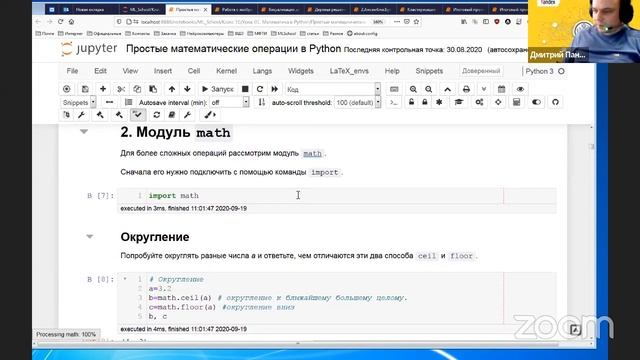
Task: Open the Snippets toolbar dropdown
Action: click(79, 102)
